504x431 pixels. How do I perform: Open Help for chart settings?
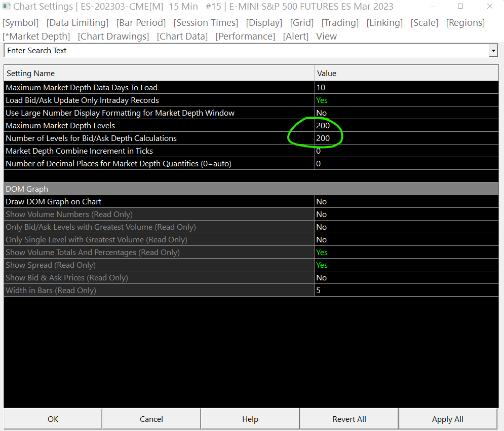click(250, 419)
